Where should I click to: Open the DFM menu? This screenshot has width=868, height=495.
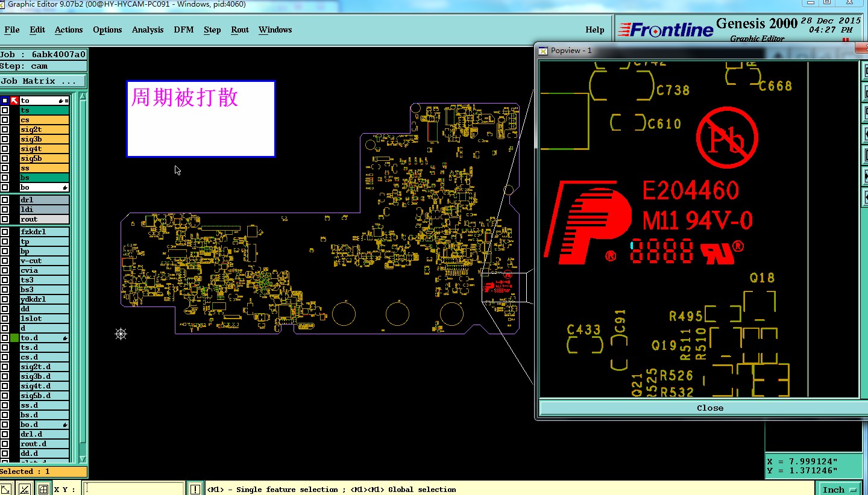[x=184, y=30]
